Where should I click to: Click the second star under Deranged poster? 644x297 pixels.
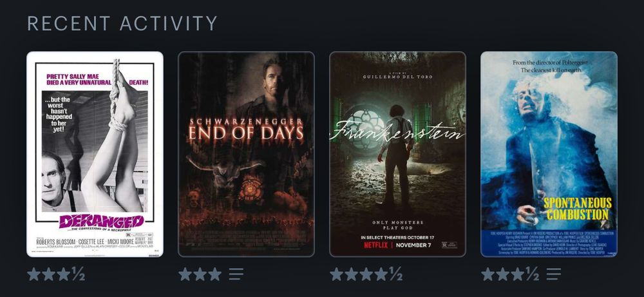tap(48, 274)
